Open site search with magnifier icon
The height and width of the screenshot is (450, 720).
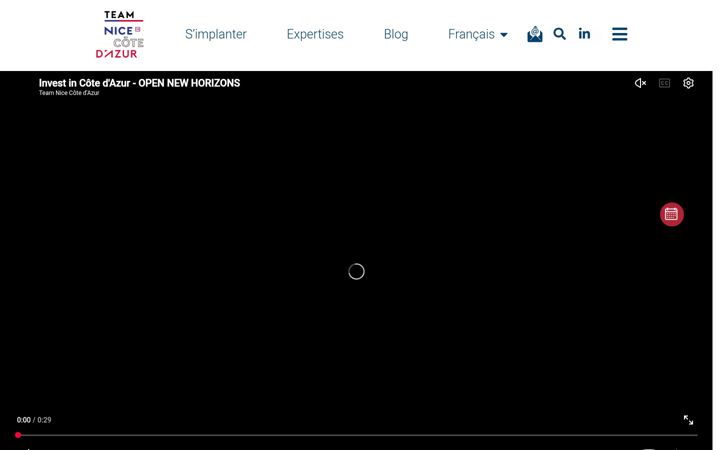[559, 34]
